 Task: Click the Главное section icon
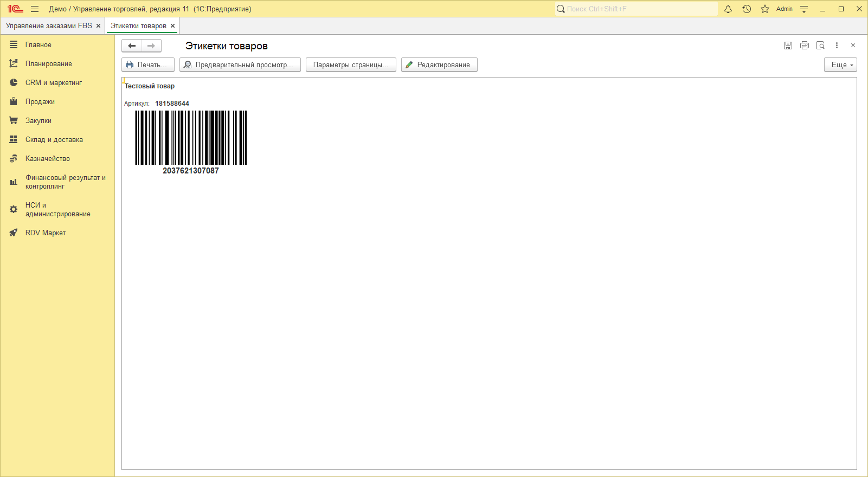point(14,44)
